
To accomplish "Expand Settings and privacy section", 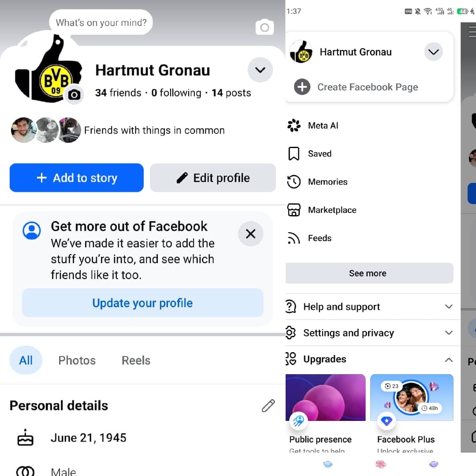I will point(449,333).
